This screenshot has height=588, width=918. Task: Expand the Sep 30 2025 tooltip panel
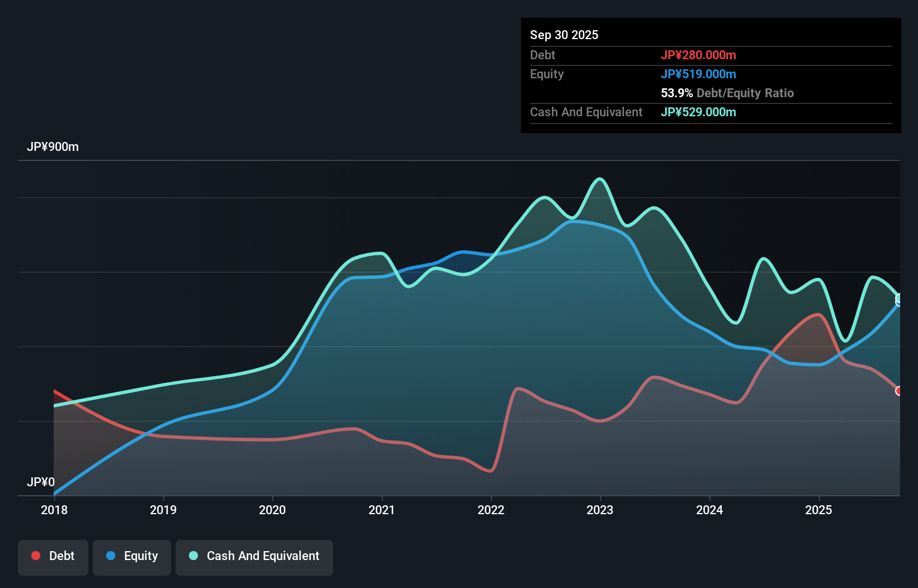tap(565, 35)
